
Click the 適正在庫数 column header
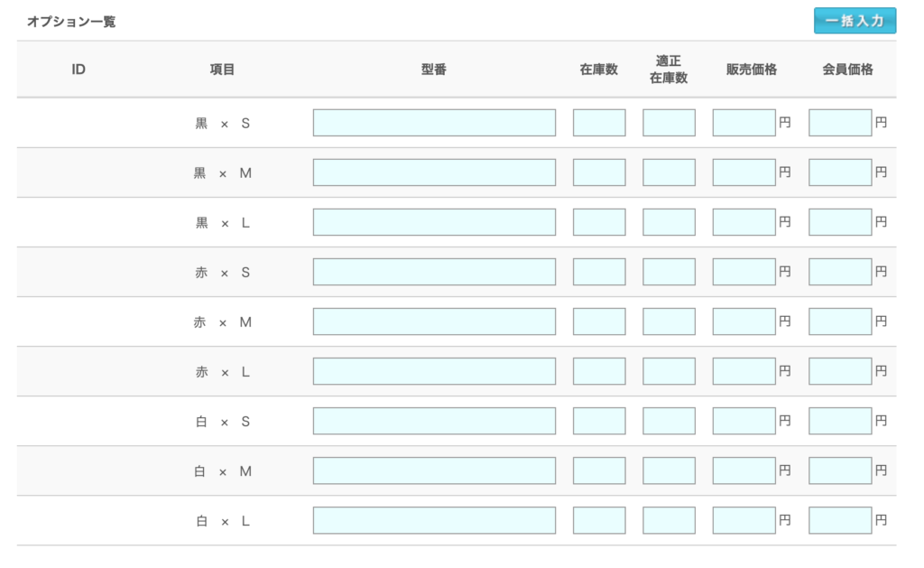click(x=669, y=69)
